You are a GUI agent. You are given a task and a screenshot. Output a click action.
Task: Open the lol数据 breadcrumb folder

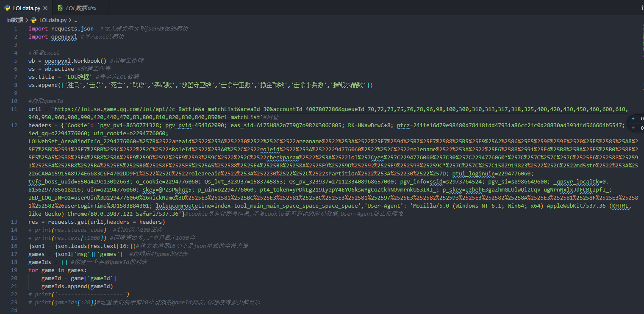(x=15, y=20)
